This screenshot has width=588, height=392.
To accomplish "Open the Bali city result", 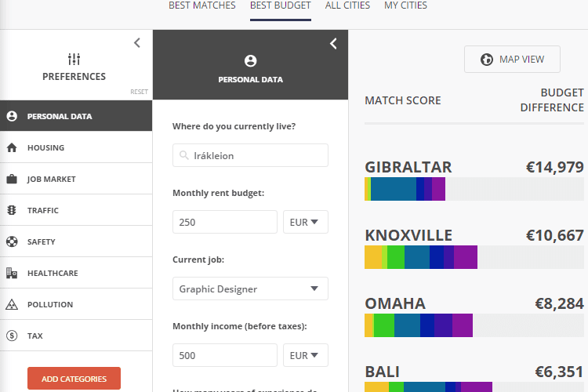I will [x=382, y=372].
